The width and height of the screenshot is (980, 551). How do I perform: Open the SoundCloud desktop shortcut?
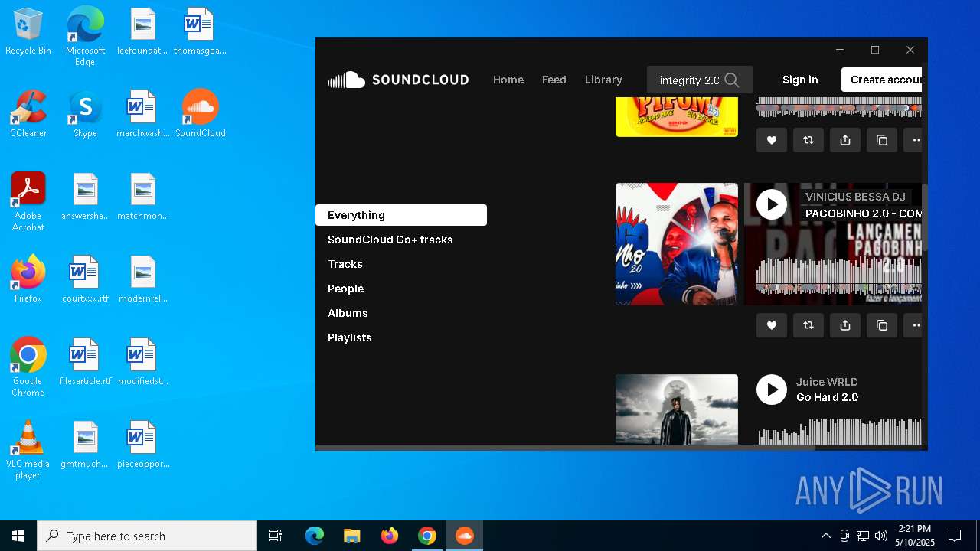(x=201, y=113)
